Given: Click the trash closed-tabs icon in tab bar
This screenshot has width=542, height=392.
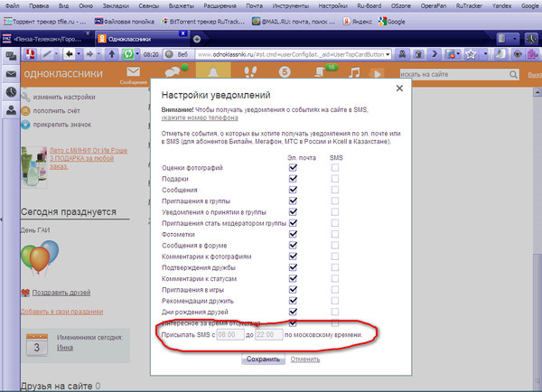Looking at the screenshot, I should coord(502,38).
